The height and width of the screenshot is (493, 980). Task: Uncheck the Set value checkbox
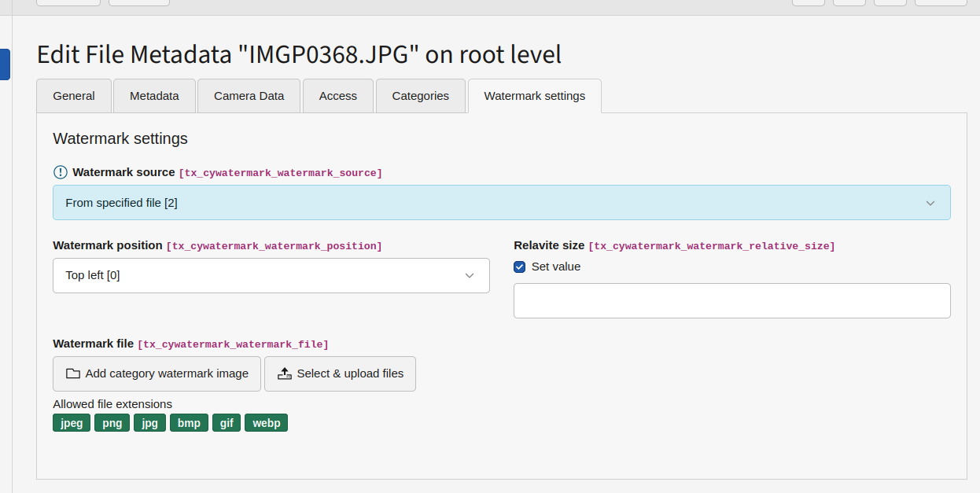(x=520, y=267)
